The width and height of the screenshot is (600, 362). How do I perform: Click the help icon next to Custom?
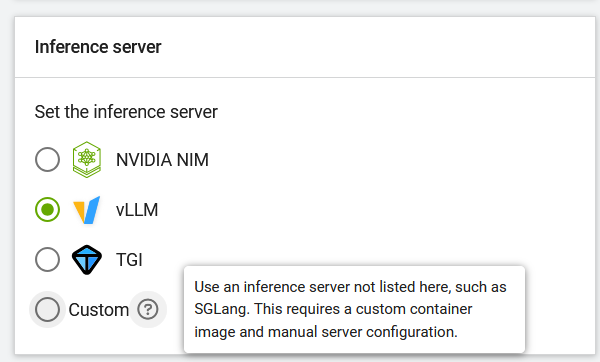148,309
